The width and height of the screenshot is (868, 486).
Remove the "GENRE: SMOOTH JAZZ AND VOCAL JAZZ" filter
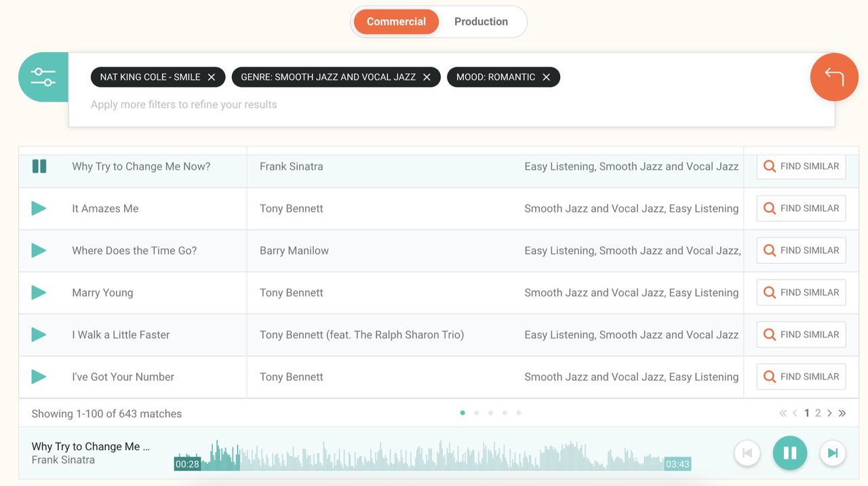pyautogui.click(x=427, y=77)
